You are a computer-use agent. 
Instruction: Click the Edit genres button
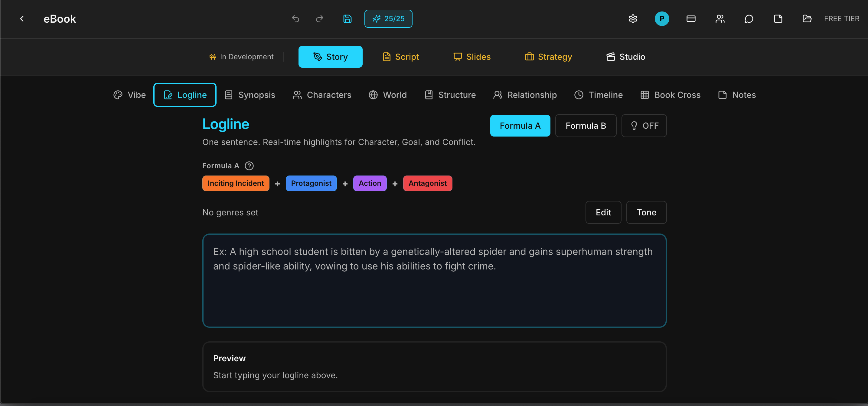click(603, 212)
